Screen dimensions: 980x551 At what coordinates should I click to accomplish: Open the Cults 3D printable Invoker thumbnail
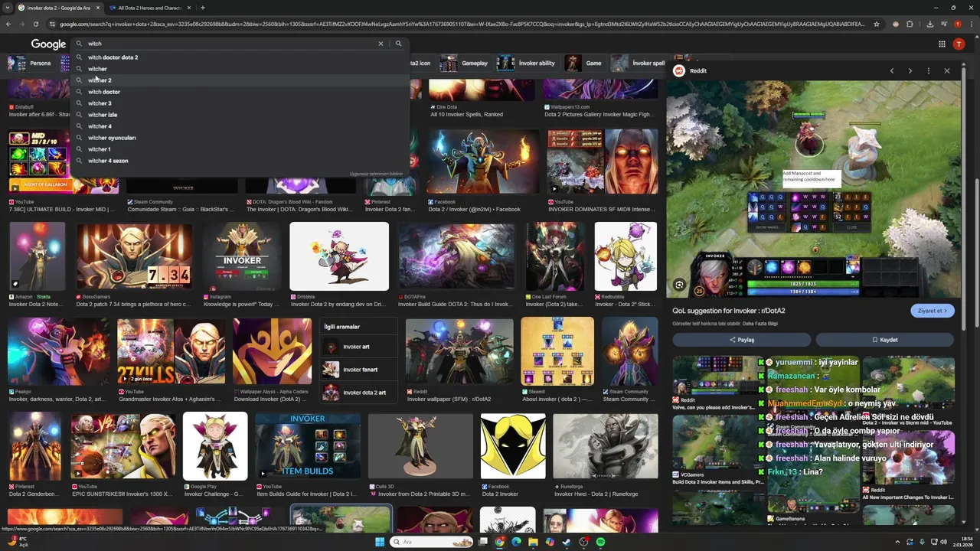pos(420,445)
